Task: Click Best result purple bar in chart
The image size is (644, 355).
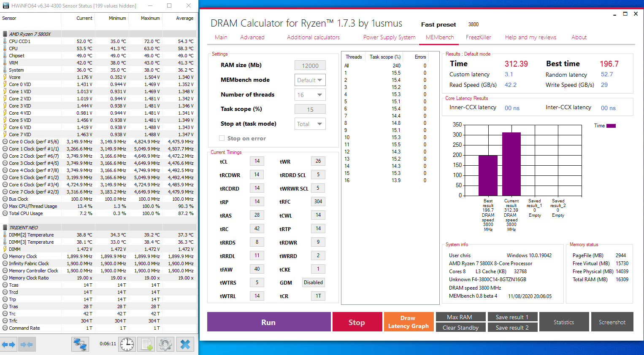Action: coord(488,175)
